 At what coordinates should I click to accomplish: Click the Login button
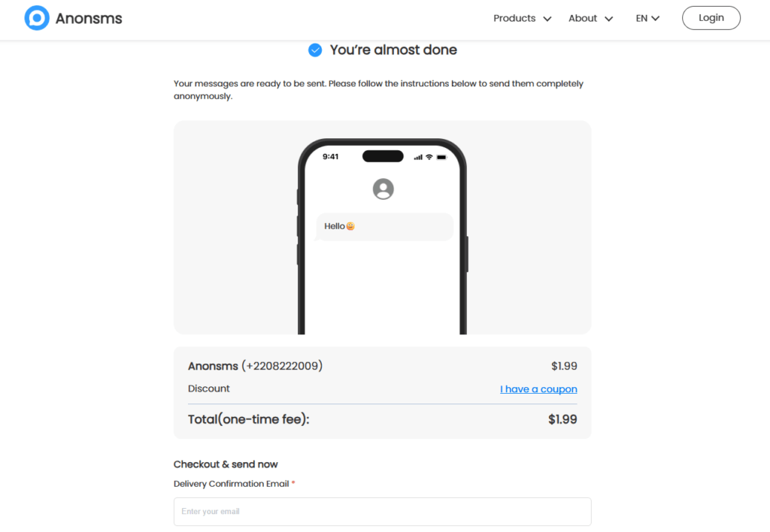pos(711,17)
